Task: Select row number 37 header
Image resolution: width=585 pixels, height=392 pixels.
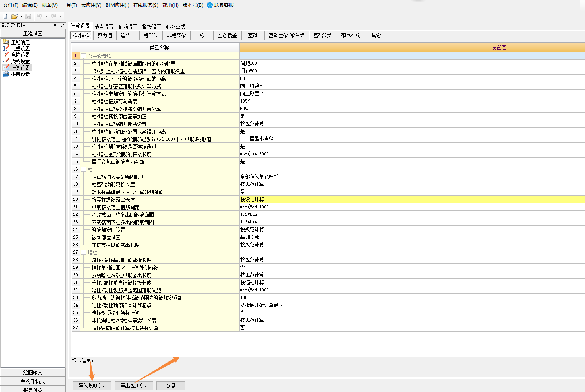Action: point(76,328)
